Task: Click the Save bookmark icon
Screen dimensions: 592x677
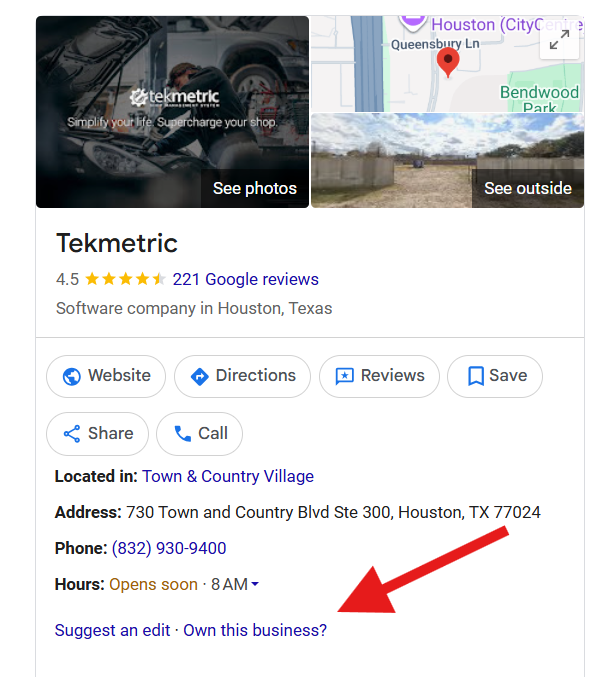Action: click(476, 376)
